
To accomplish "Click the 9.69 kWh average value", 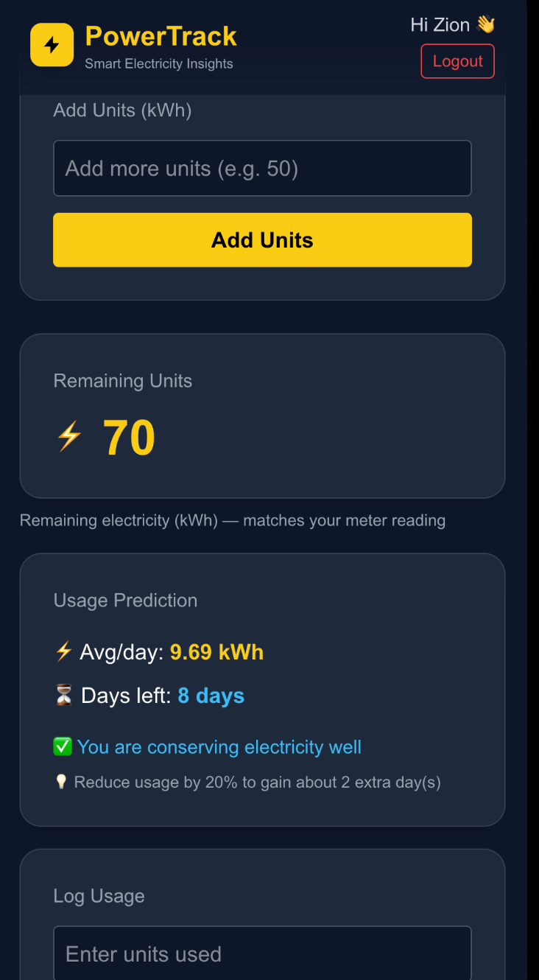I will coord(216,652).
